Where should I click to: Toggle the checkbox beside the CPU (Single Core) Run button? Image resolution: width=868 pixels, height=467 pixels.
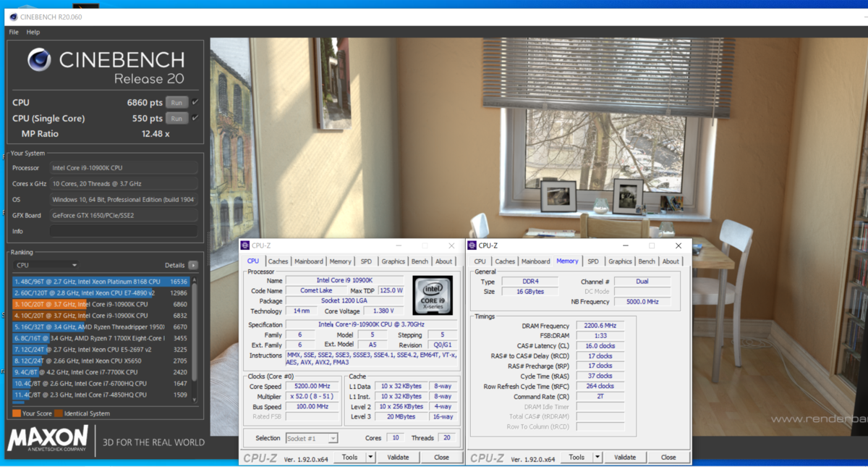coord(195,118)
